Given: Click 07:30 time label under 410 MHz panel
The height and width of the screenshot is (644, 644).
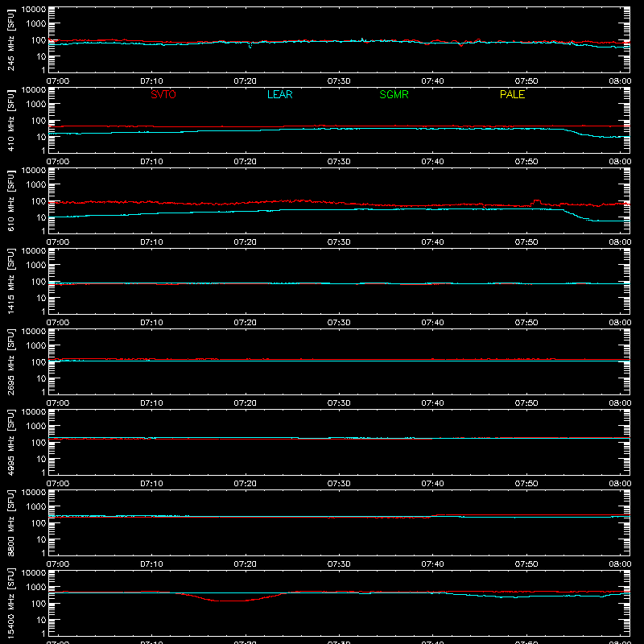Looking at the screenshot, I should pyautogui.click(x=339, y=162).
